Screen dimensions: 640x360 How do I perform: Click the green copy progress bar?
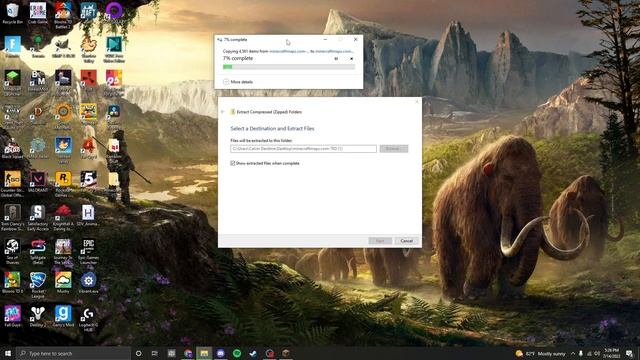(x=289, y=67)
